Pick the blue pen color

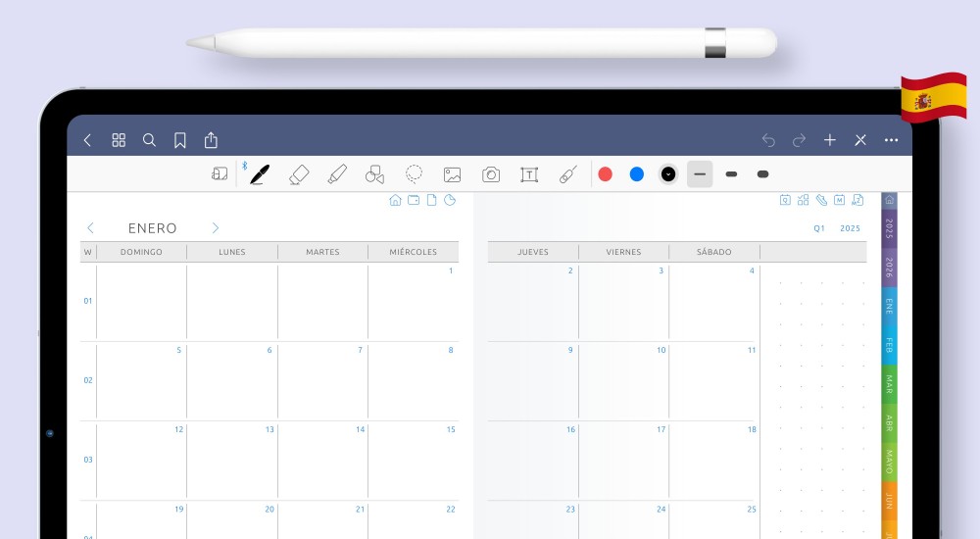637,174
